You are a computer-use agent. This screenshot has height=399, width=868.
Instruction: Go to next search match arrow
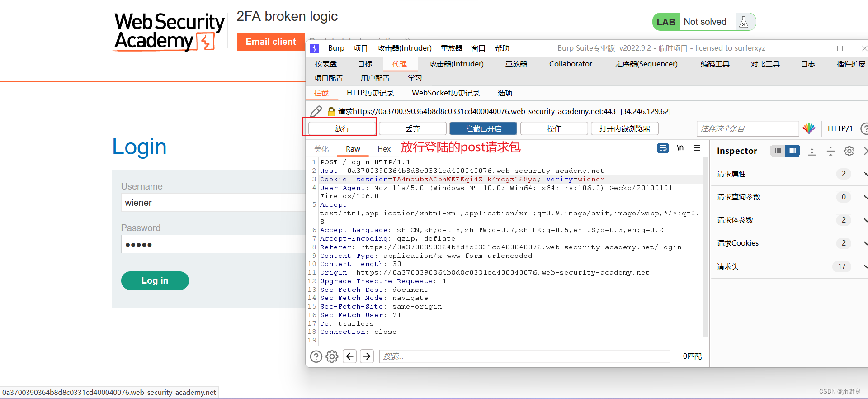pos(367,356)
